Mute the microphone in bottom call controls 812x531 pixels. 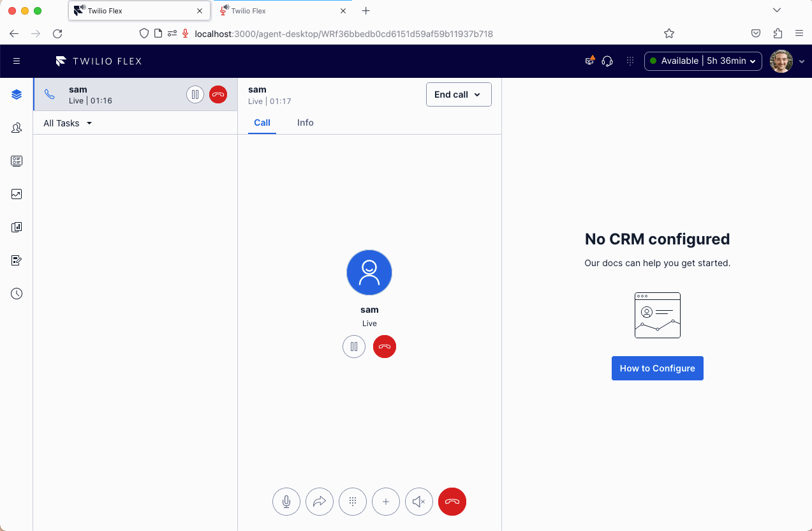[x=286, y=502]
